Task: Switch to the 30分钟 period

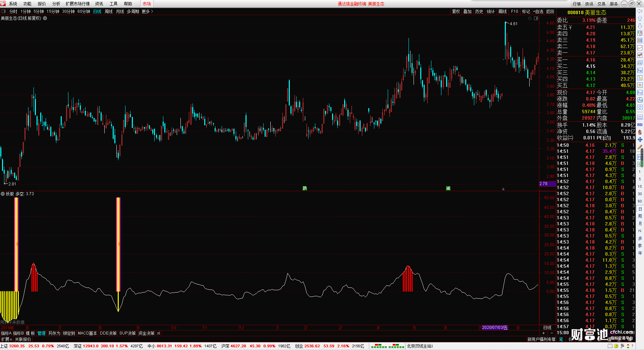Action: pos(68,11)
